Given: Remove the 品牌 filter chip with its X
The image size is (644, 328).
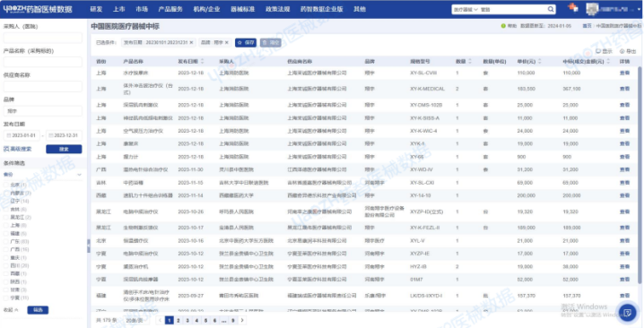Looking at the screenshot, I should tap(226, 42).
